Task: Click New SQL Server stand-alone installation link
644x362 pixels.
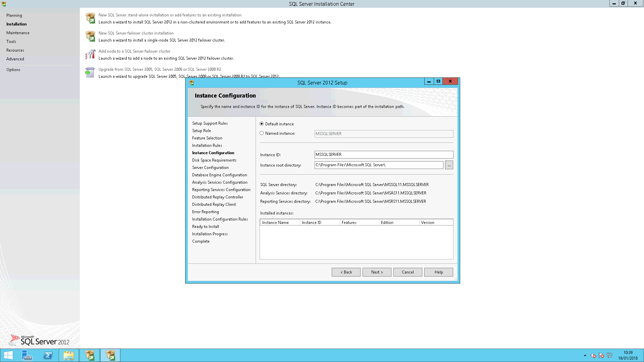Action: 170,15
